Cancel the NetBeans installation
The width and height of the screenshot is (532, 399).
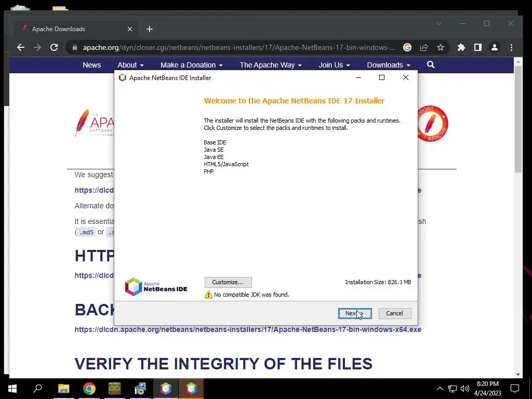coord(395,313)
